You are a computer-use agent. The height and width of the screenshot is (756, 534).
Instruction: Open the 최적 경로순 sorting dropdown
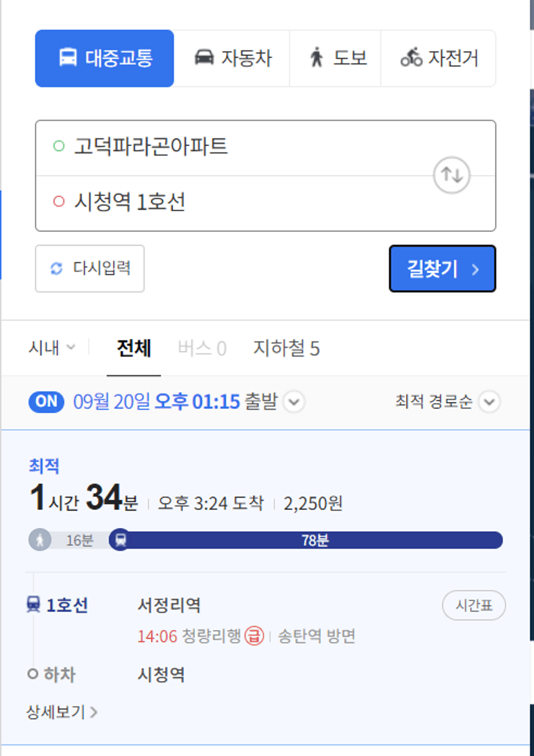tap(447, 402)
